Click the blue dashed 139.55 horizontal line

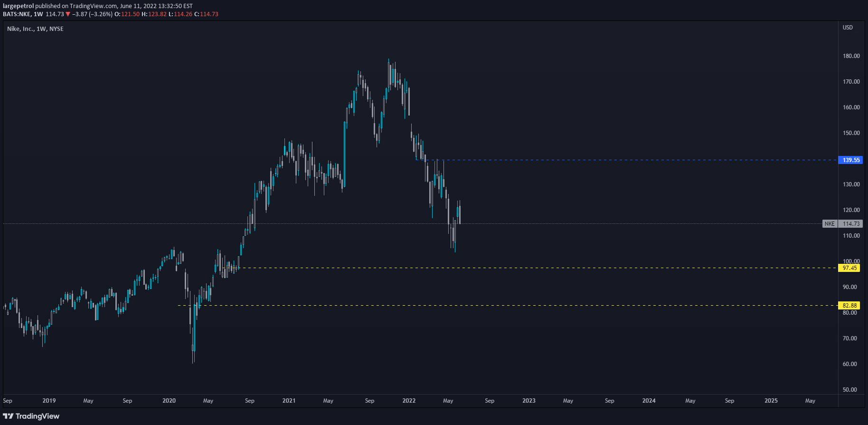[x=626, y=160]
